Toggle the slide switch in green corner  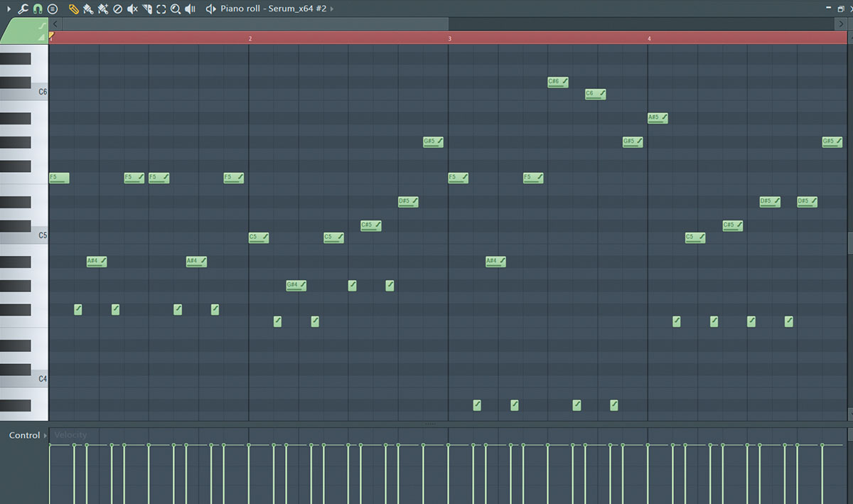click(x=42, y=36)
